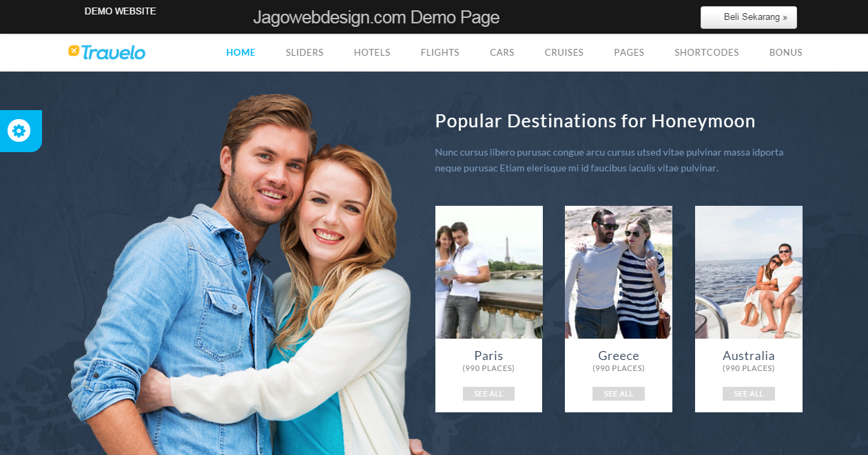This screenshot has height=455, width=868.
Task: Open the Australia destination photo
Action: click(749, 272)
